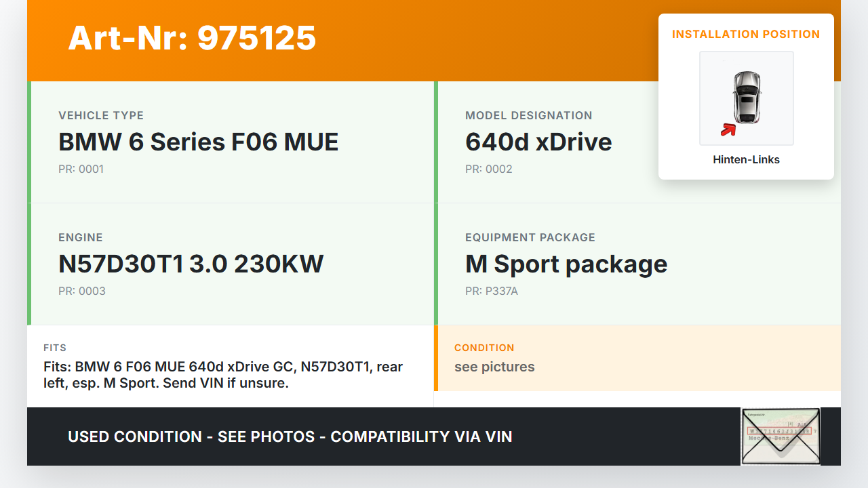Click the Equipment Package label
Screen dimensions: 868x488
[530, 238]
